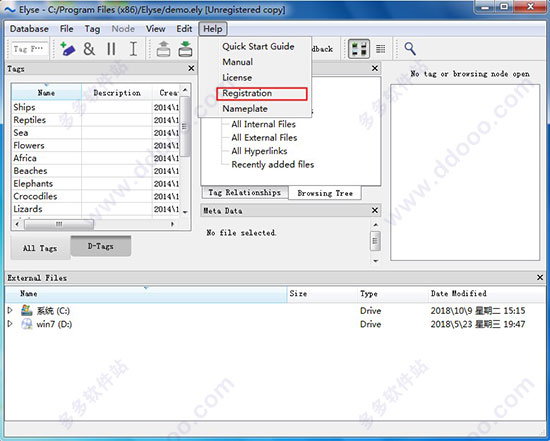Screen dimensions: 550x441
Task: Click Meta Data panel scroll down arrow
Action: tap(375, 261)
